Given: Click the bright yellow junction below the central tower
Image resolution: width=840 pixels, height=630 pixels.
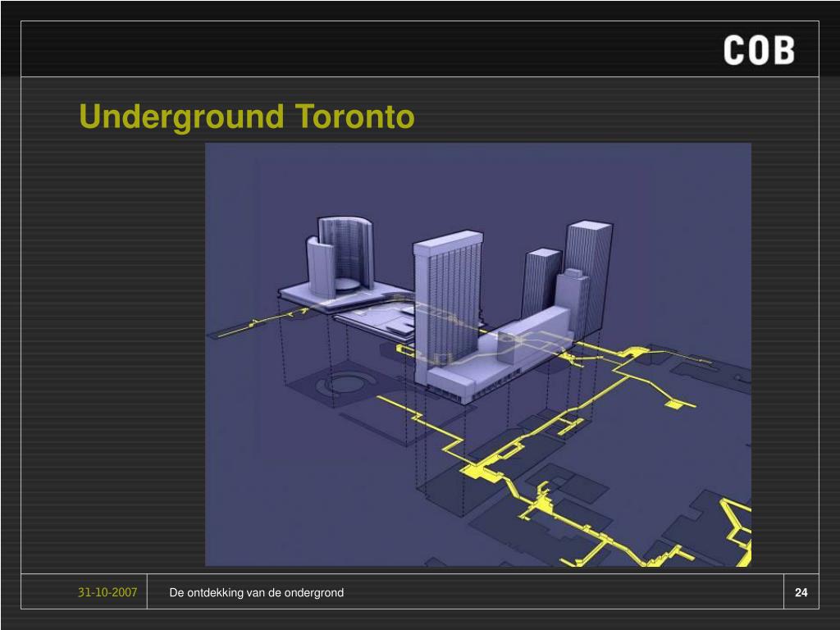Looking at the screenshot, I should click(x=477, y=470).
